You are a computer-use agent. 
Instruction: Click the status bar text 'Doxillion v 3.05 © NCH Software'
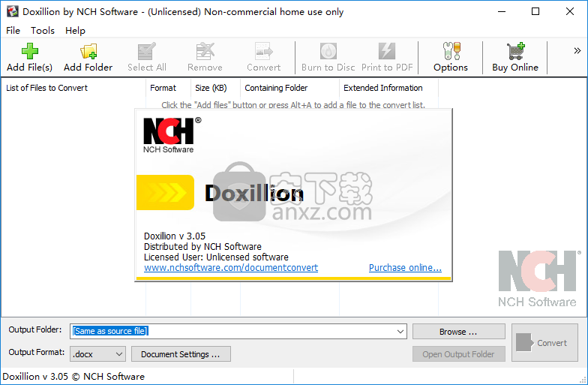tap(73, 377)
